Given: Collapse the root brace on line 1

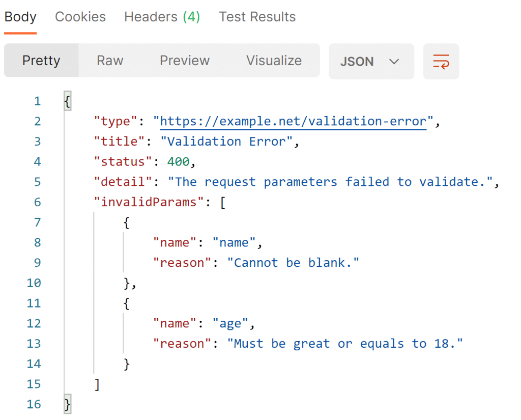Looking at the screenshot, I should (67, 101).
